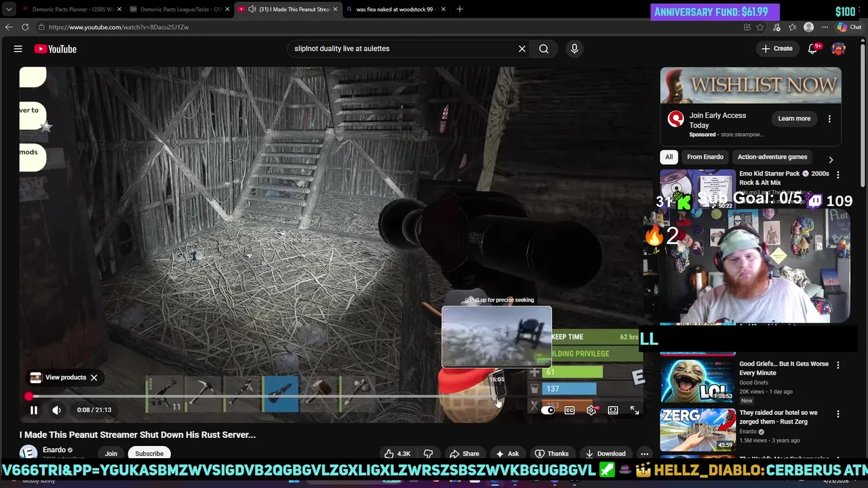
Task: Open the tab list dropdown
Action: [8, 9]
